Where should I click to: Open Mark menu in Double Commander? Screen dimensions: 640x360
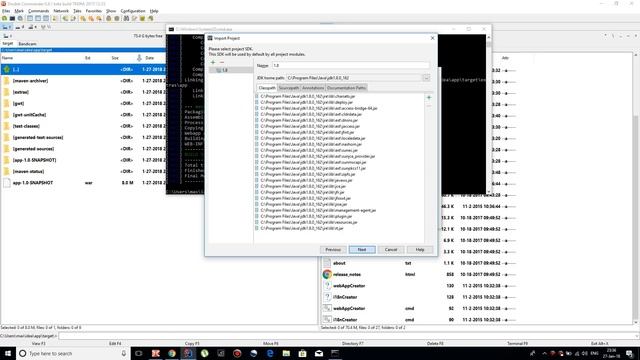tap(19, 11)
